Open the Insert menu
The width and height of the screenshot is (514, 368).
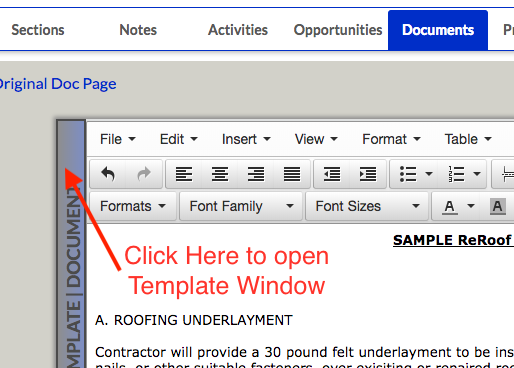click(246, 139)
